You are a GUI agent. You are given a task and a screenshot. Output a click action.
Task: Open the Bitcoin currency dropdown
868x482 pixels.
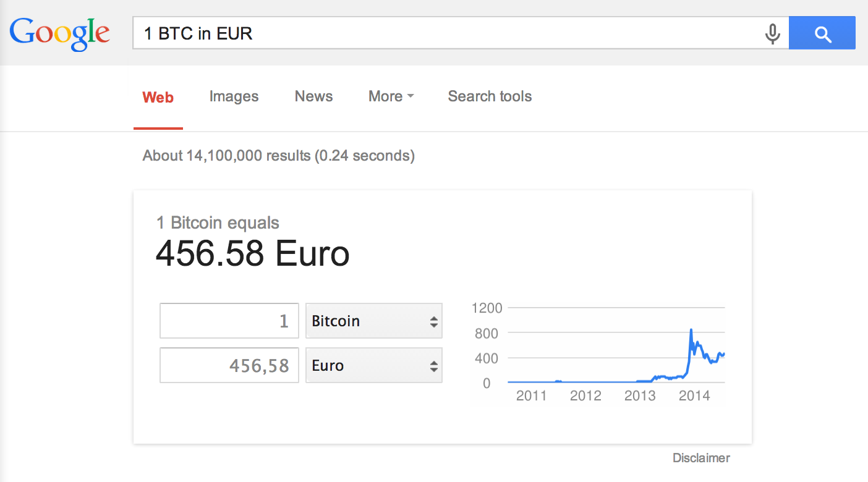click(x=374, y=321)
